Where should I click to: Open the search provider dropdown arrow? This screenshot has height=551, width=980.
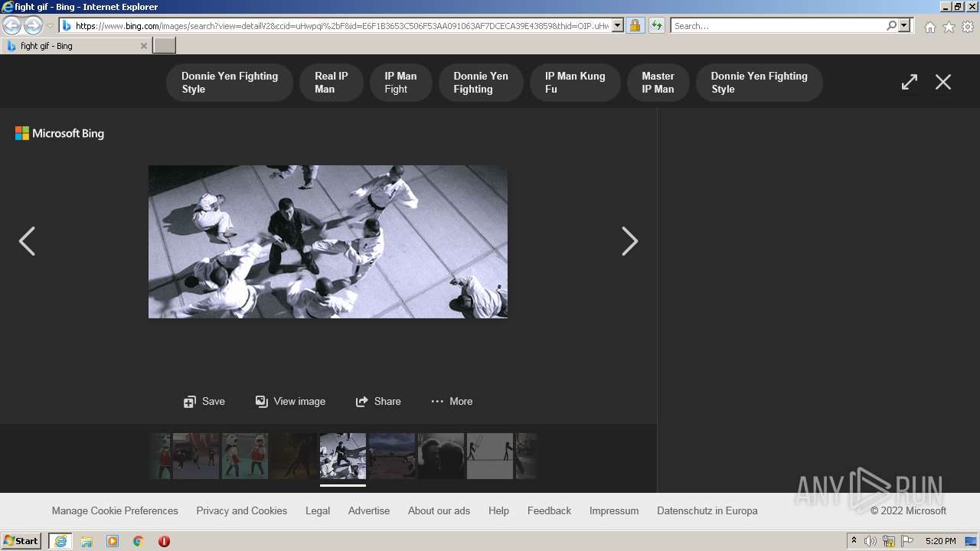coord(904,26)
